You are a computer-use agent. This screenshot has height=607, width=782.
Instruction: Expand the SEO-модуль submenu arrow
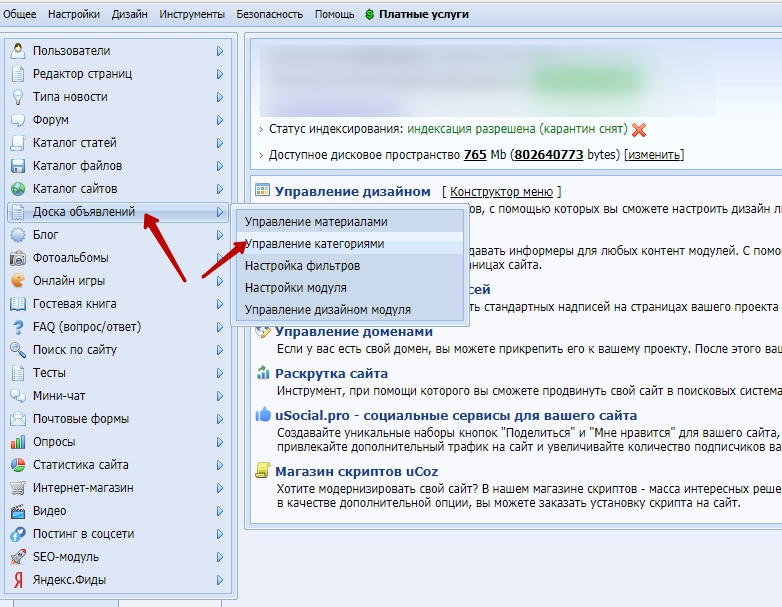(x=219, y=557)
